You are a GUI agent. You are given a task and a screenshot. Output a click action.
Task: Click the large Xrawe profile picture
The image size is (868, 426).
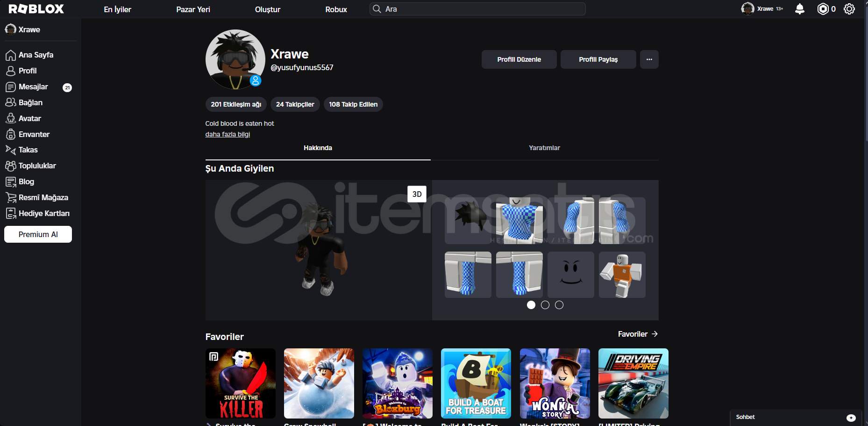[x=235, y=59]
